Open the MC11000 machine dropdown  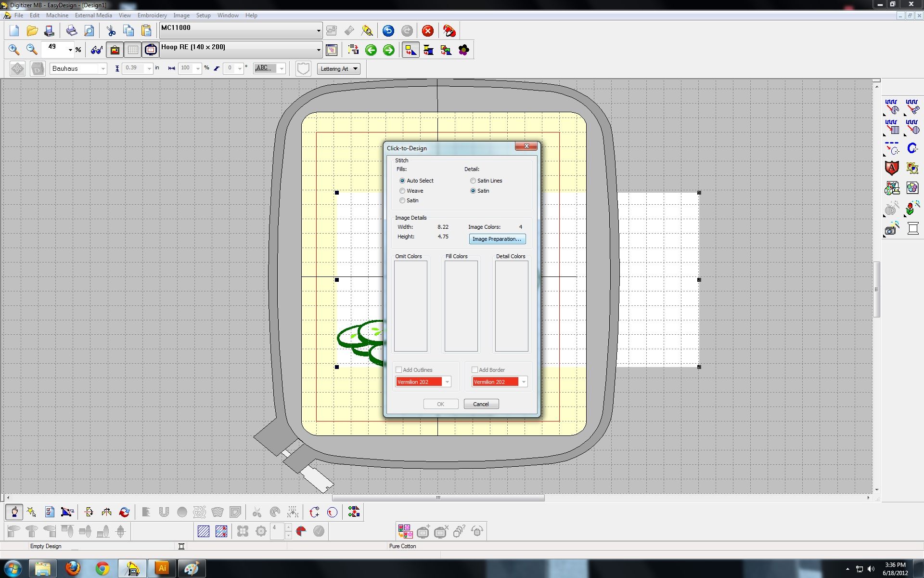pyautogui.click(x=318, y=30)
